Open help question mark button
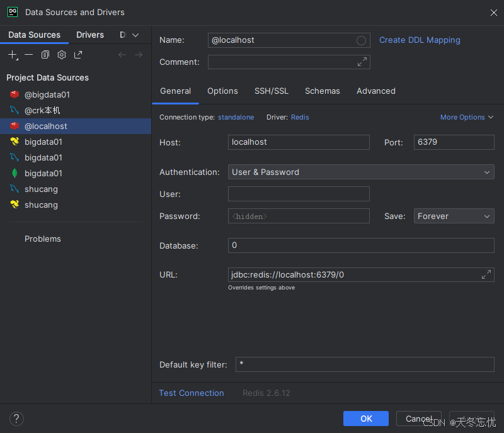This screenshot has width=504, height=433. [x=16, y=419]
